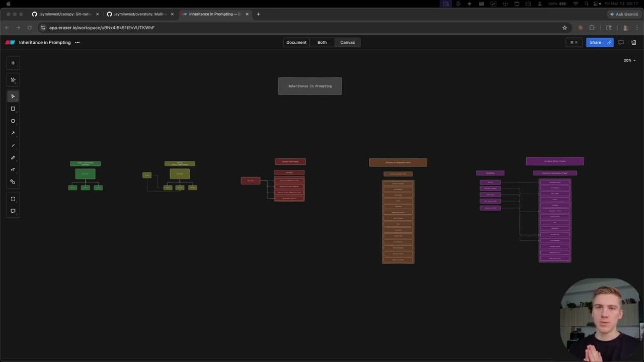The image size is (644, 362).
Task: Select the purple Variables title block
Action: click(x=490, y=173)
